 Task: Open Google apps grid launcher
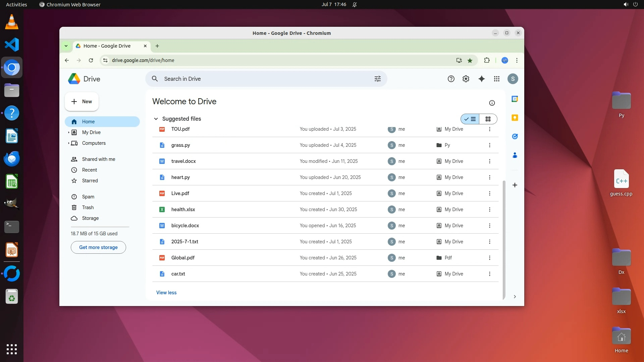497,79
